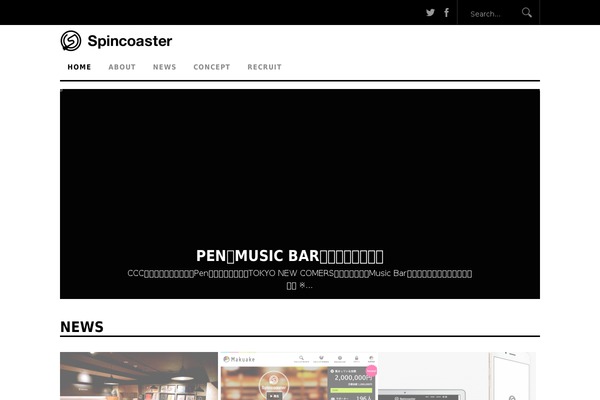Image resolution: width=600 pixels, height=400 pixels.
Task: Open the Makuake crowdfunding news thumbnail
Action: (298, 376)
